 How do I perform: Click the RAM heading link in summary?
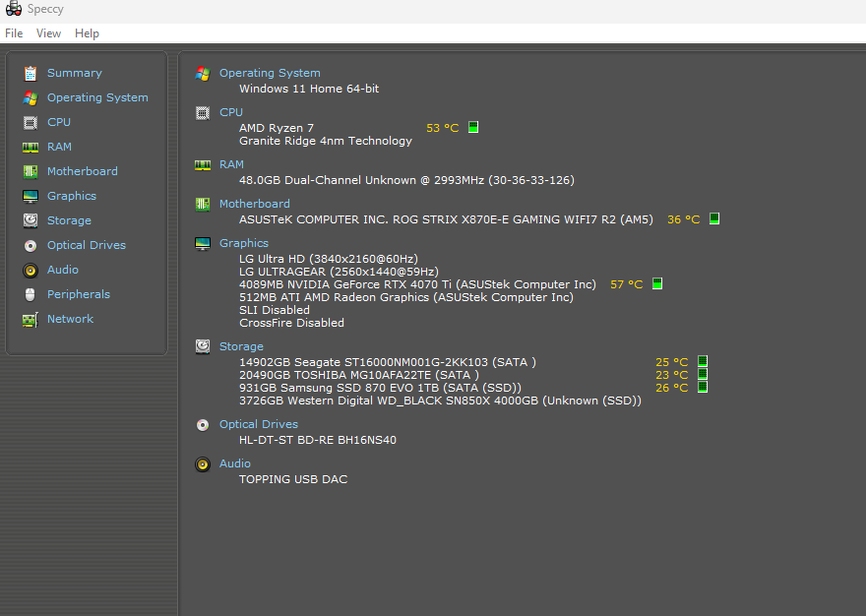(x=231, y=164)
